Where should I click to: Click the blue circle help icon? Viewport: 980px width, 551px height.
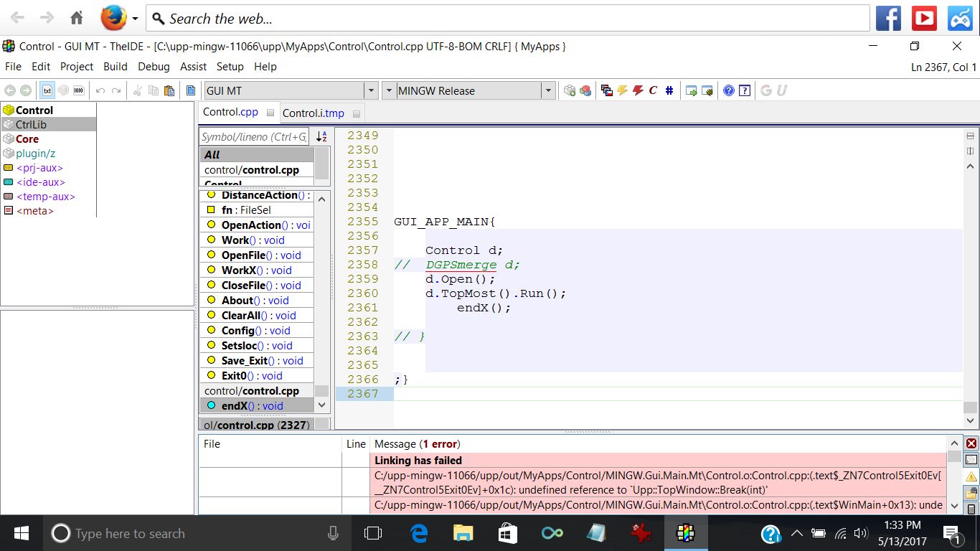(x=729, y=90)
